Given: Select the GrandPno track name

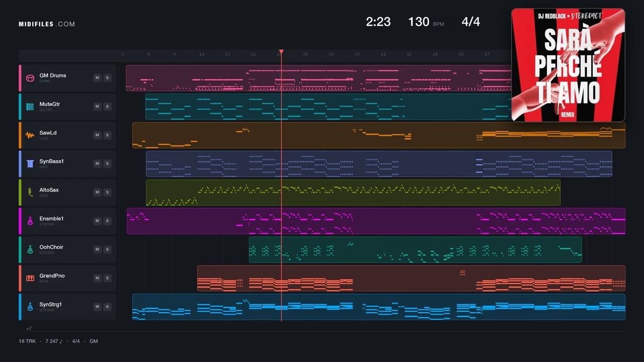Looking at the screenshot, I should coord(52,276).
